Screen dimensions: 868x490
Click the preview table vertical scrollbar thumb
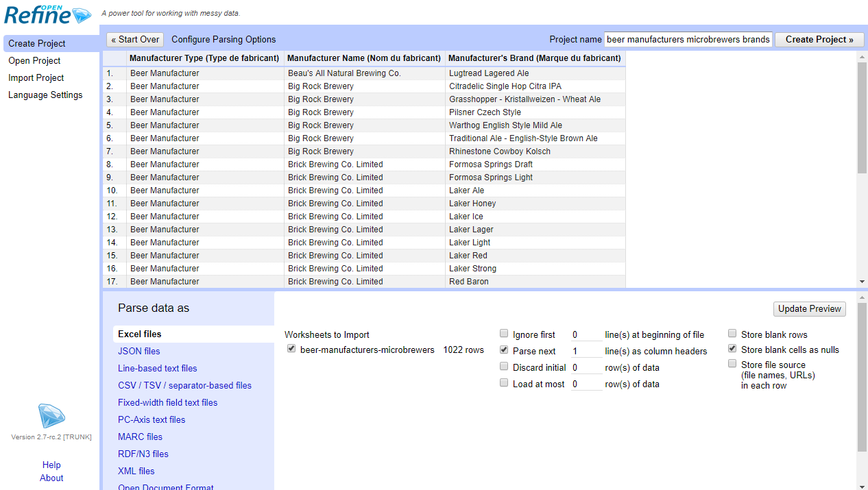pyautogui.click(x=862, y=119)
